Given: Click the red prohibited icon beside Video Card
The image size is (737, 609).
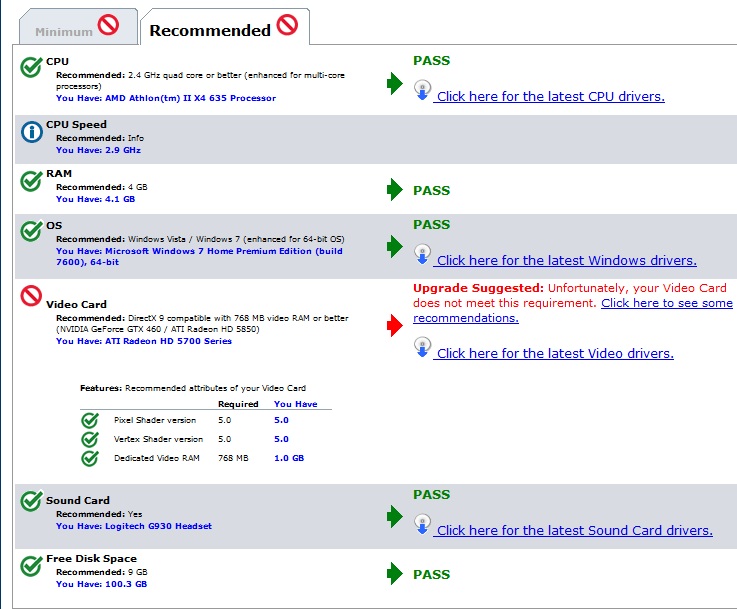Looking at the screenshot, I should [31, 296].
